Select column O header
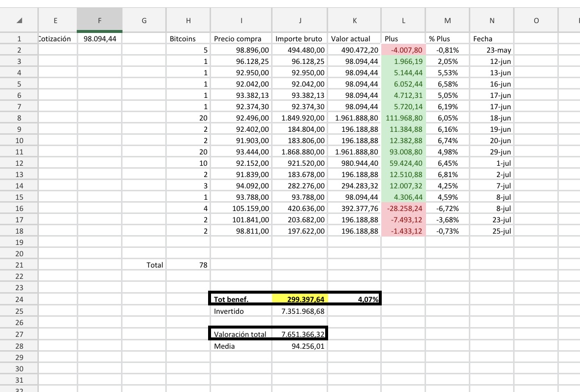580x392 pixels. (536, 20)
